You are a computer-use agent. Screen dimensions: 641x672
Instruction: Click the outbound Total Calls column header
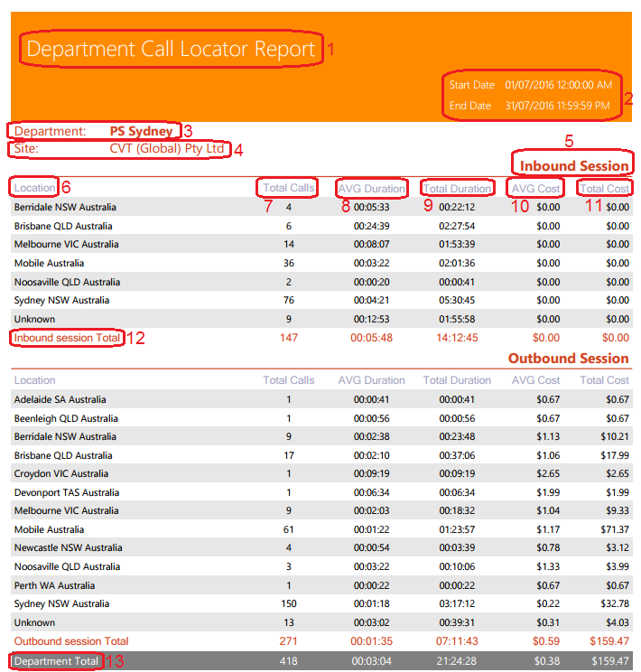pos(288,380)
